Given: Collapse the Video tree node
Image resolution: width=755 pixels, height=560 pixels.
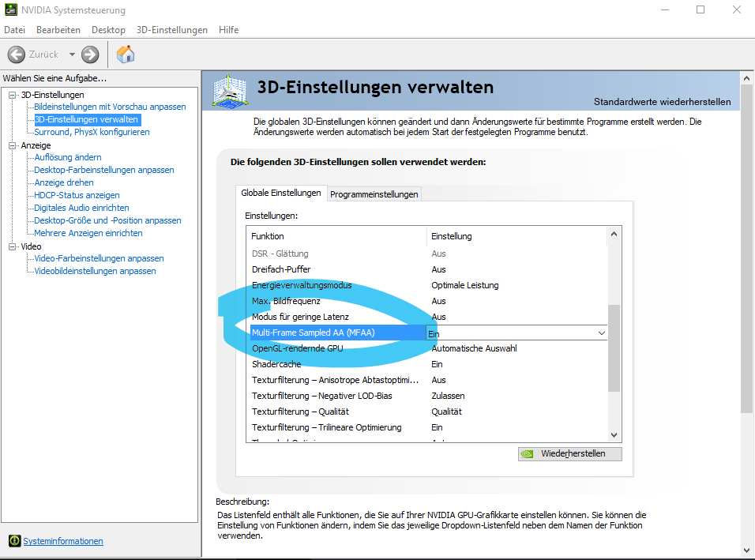Looking at the screenshot, I should click(13, 246).
